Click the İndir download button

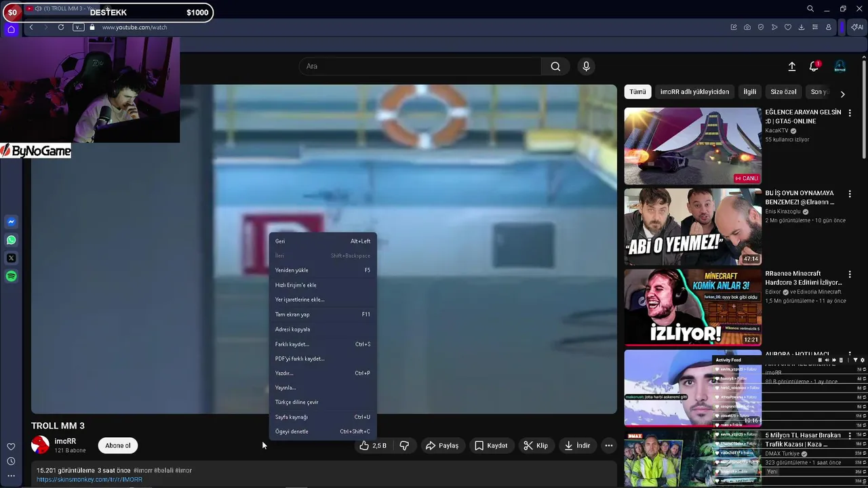coord(577,445)
